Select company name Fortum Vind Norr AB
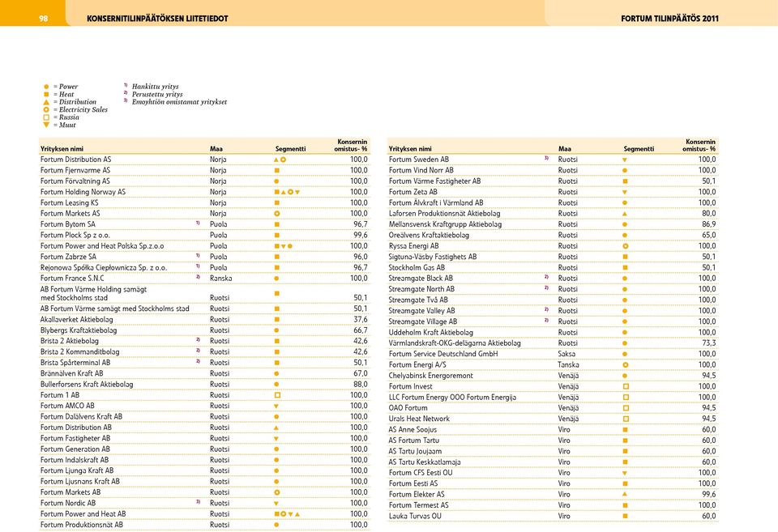The height and width of the screenshot is (532, 778). (421, 171)
